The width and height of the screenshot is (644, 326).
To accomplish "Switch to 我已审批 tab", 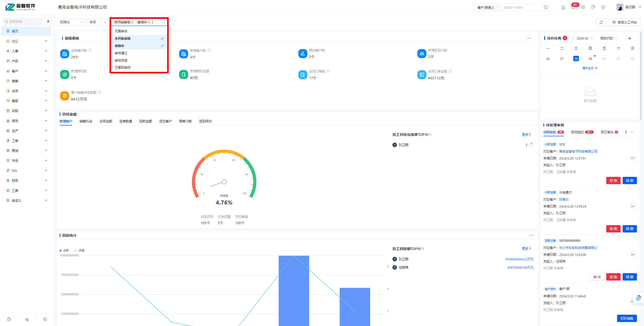I will 609,132.
